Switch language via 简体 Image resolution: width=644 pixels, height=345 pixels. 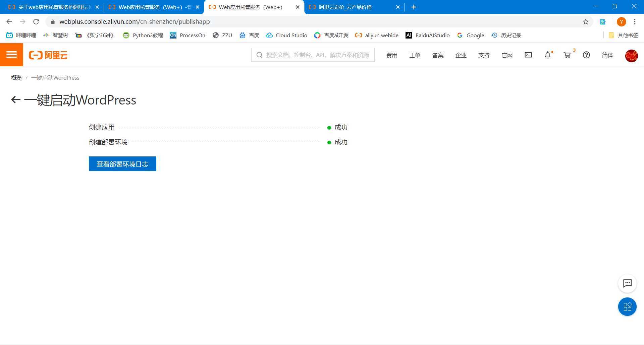pyautogui.click(x=607, y=55)
